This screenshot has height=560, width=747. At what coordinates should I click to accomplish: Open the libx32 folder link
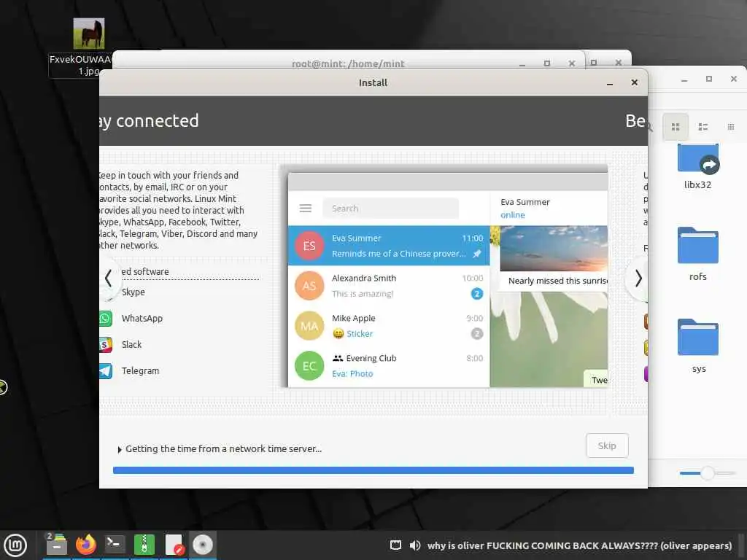(698, 167)
